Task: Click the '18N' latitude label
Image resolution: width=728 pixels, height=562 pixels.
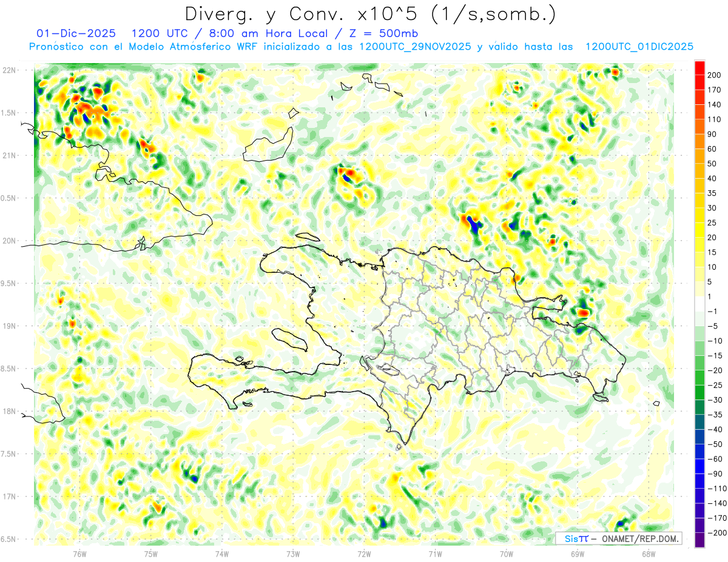Action: pyautogui.click(x=9, y=411)
